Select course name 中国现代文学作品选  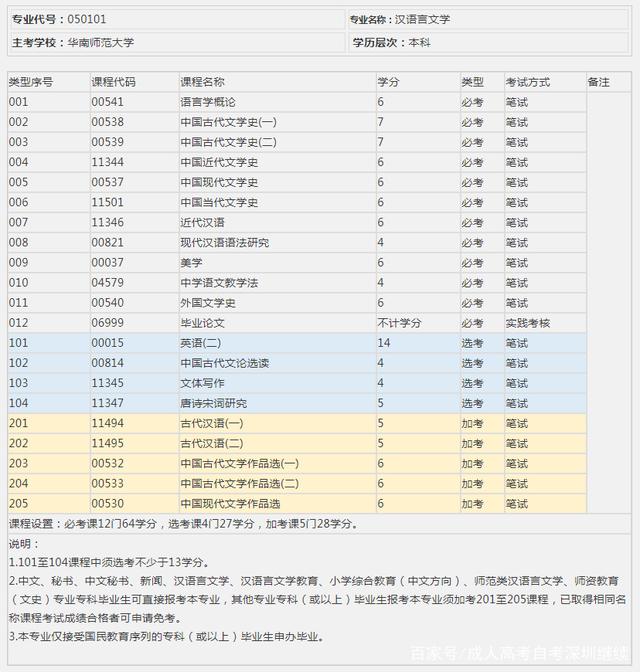click(x=230, y=504)
